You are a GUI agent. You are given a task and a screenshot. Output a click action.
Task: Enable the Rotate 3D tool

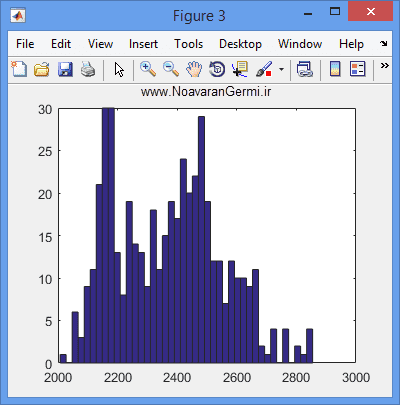(217, 69)
